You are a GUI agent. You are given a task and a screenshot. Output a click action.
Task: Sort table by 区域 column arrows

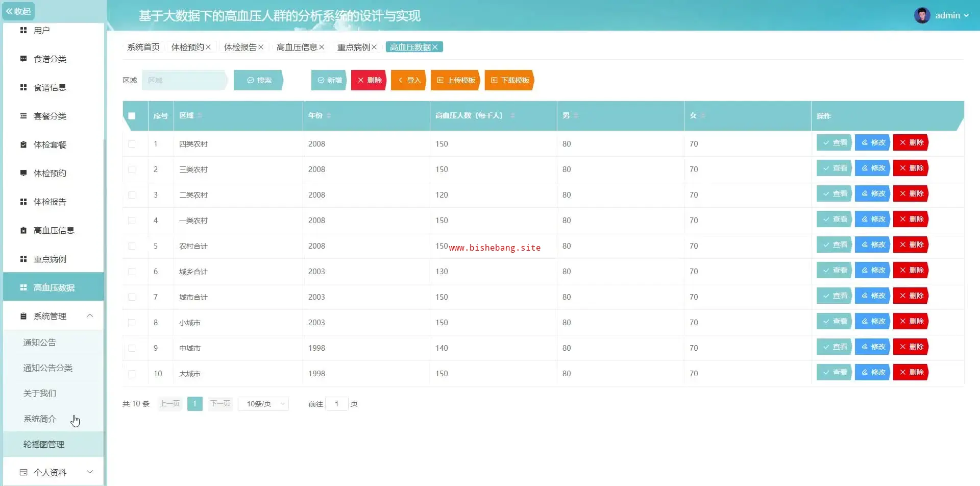click(x=200, y=116)
